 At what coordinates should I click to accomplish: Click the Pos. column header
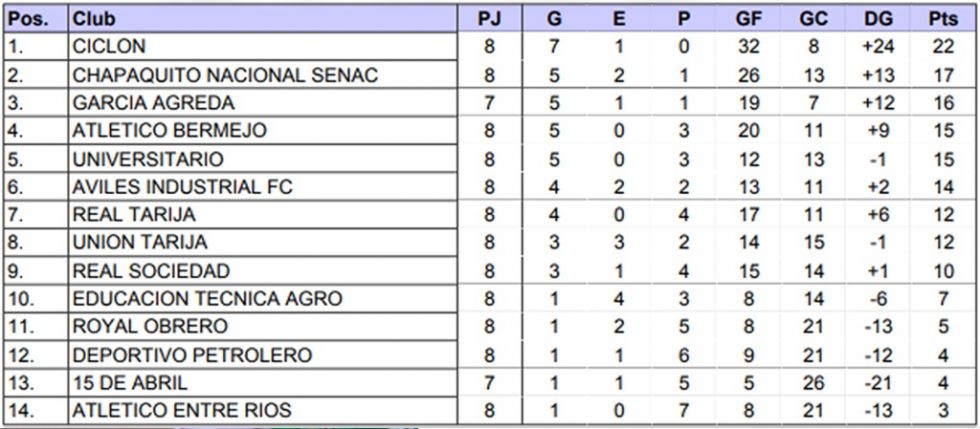pos(36,19)
